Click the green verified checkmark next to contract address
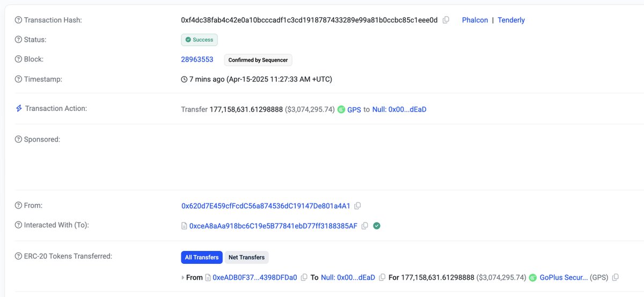This screenshot has width=644, height=297. 377,226
